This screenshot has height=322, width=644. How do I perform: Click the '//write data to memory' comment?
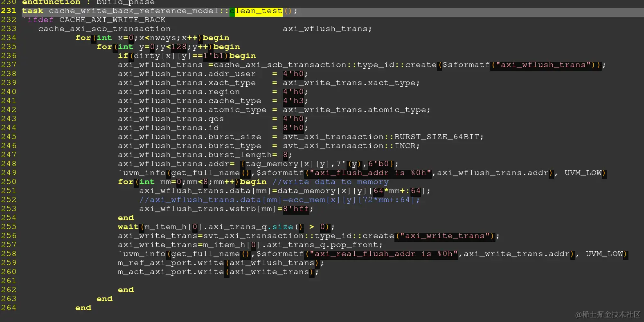coord(331,182)
